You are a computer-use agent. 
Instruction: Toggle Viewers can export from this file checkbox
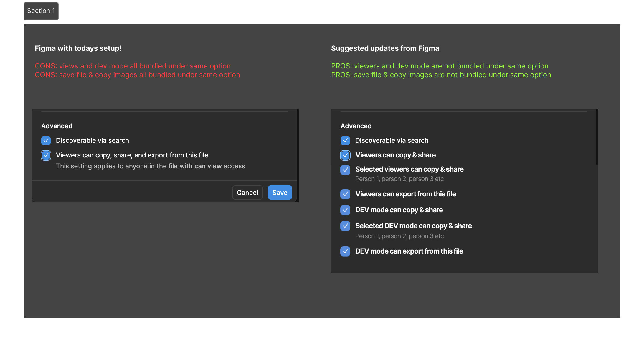point(345,194)
